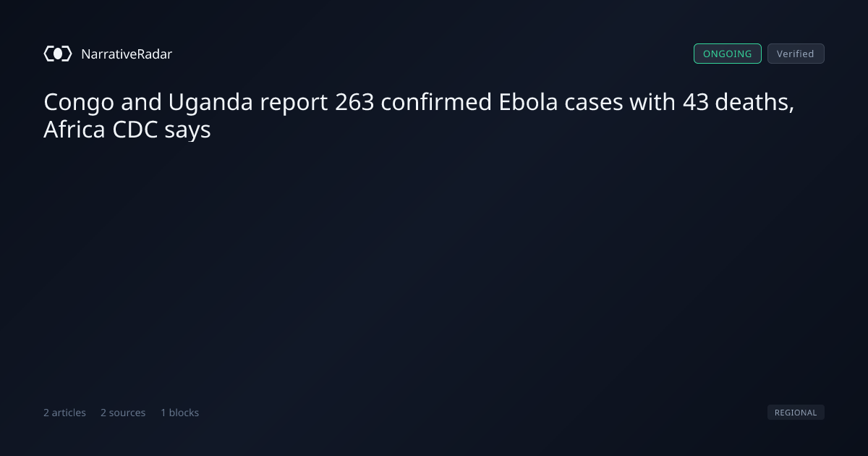The width and height of the screenshot is (868, 456).
Task: Click the NarrativeRadar hexagon logo icon
Action: click(x=58, y=54)
